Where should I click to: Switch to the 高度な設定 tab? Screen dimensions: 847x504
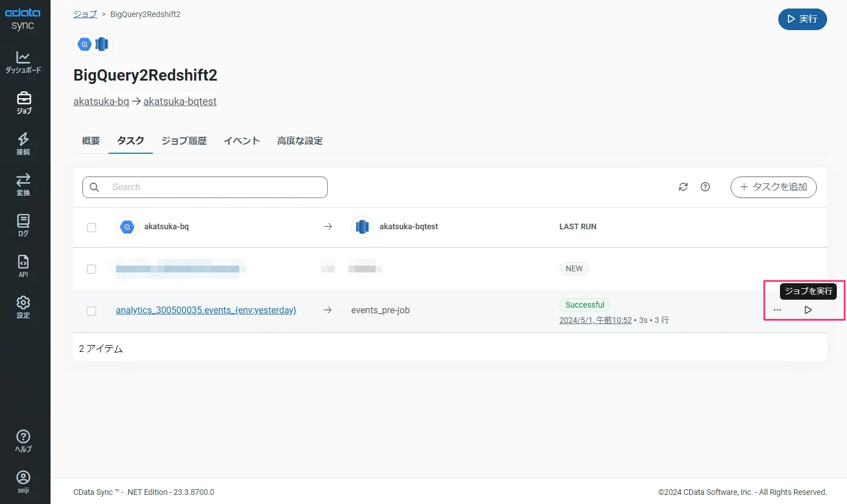tap(300, 141)
